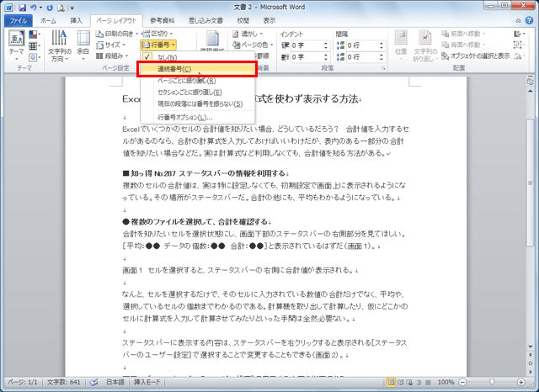Click the ruler toggle icon above scrollbar

tap(530, 82)
